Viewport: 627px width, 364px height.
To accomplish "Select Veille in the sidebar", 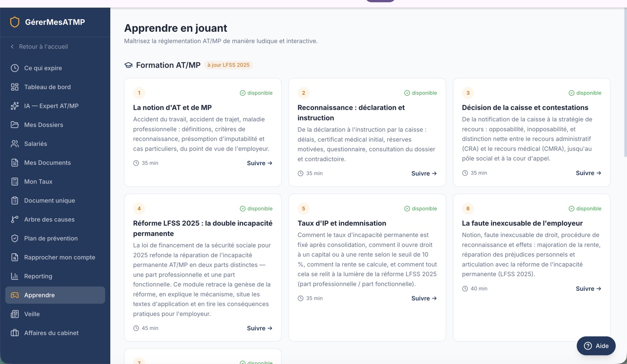I will 55,314.
